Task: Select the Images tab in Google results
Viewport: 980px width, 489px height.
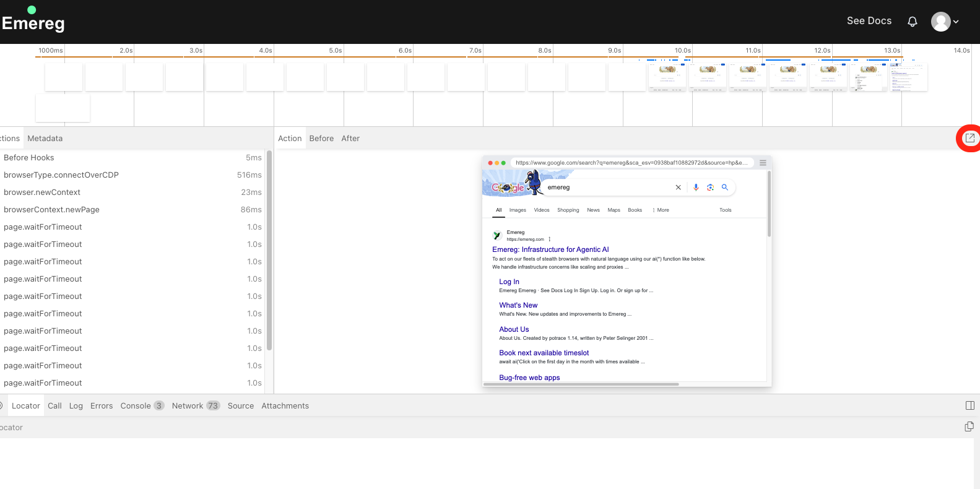Action: coord(518,210)
